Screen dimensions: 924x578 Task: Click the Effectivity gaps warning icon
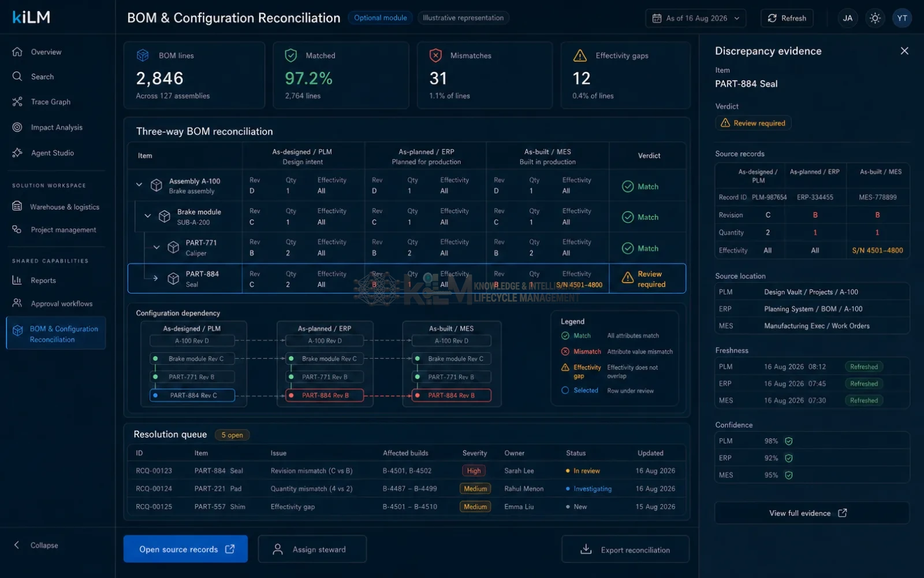(x=580, y=55)
